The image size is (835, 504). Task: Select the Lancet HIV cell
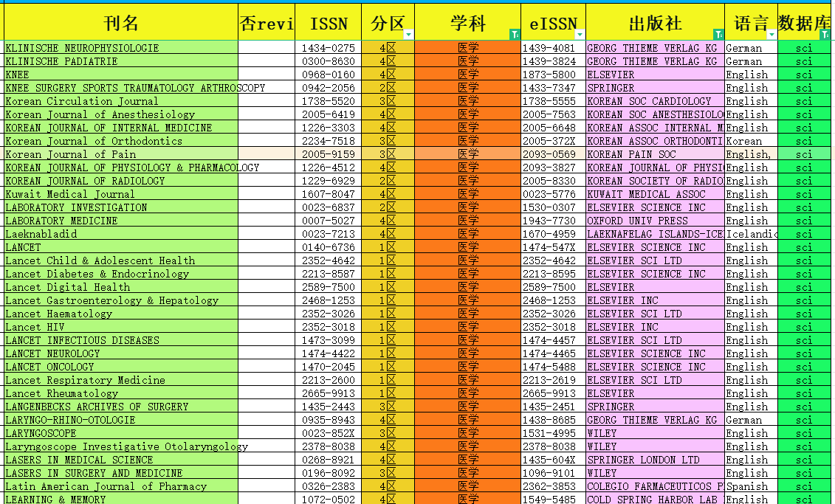tap(121, 328)
